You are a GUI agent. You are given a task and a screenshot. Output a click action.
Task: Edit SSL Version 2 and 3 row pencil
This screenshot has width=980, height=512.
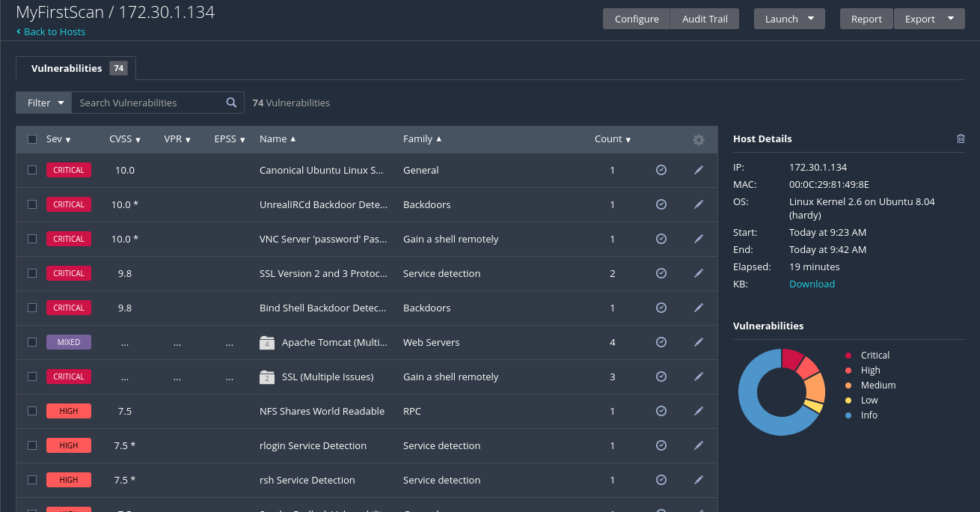coord(699,273)
